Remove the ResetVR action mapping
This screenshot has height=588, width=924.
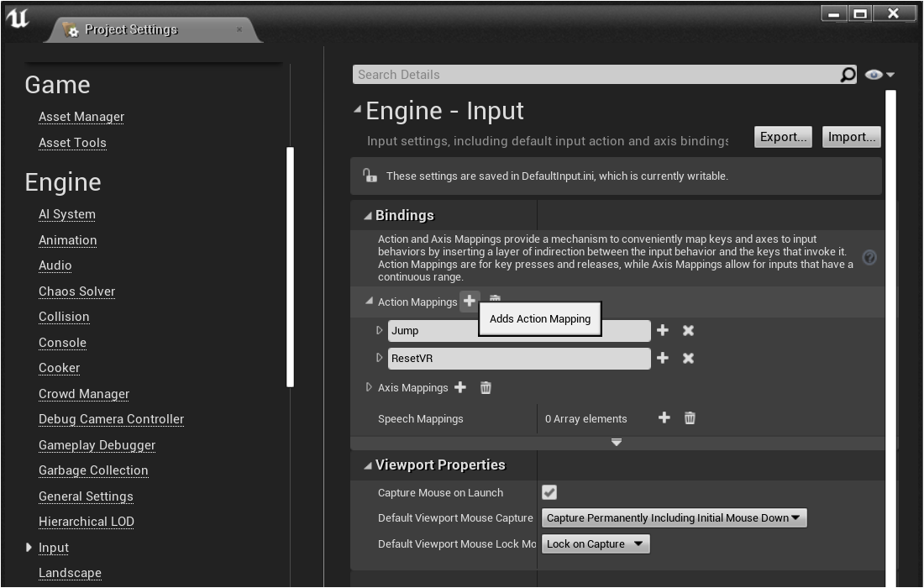tap(688, 359)
